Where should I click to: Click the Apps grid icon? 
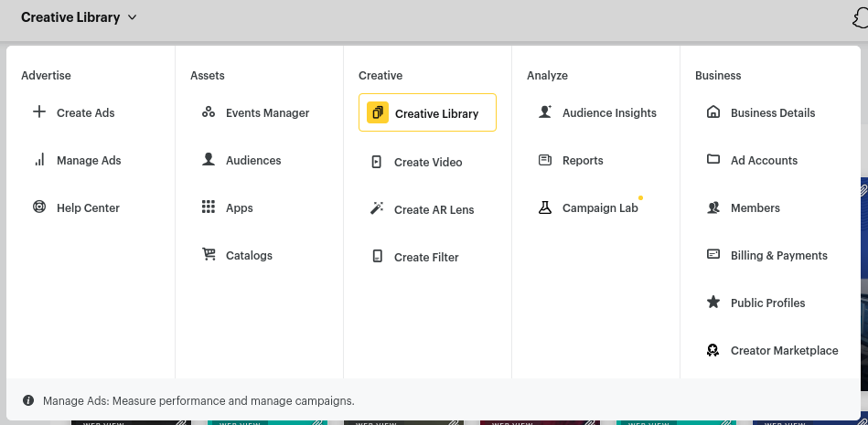(x=209, y=207)
